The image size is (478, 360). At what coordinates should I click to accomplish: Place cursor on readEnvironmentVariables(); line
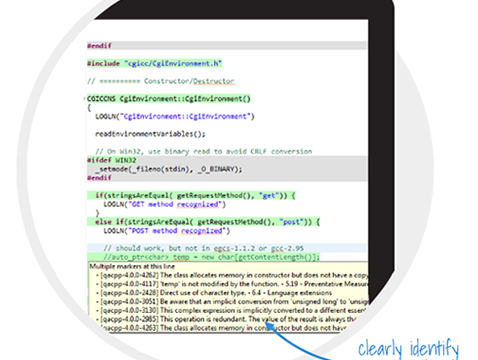pos(150,134)
